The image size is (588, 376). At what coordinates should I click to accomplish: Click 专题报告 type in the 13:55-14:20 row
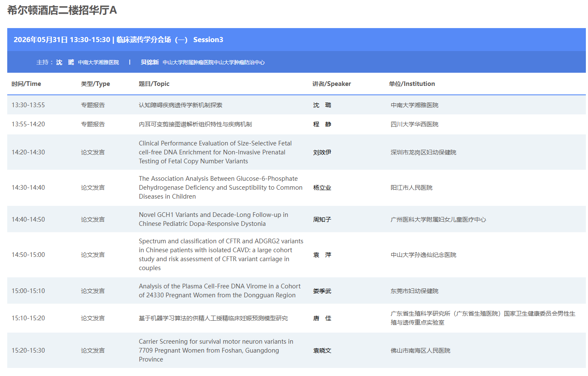[x=93, y=124]
